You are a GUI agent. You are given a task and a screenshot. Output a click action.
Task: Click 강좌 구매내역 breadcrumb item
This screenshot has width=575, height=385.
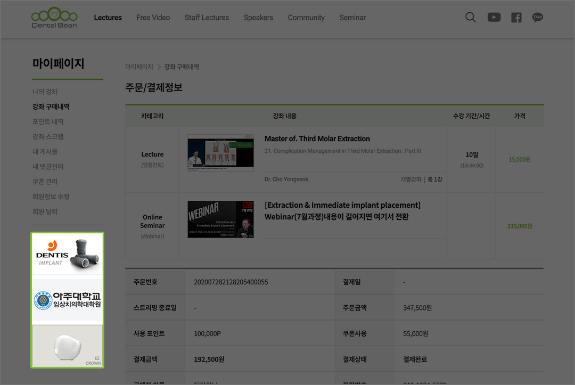coord(182,67)
